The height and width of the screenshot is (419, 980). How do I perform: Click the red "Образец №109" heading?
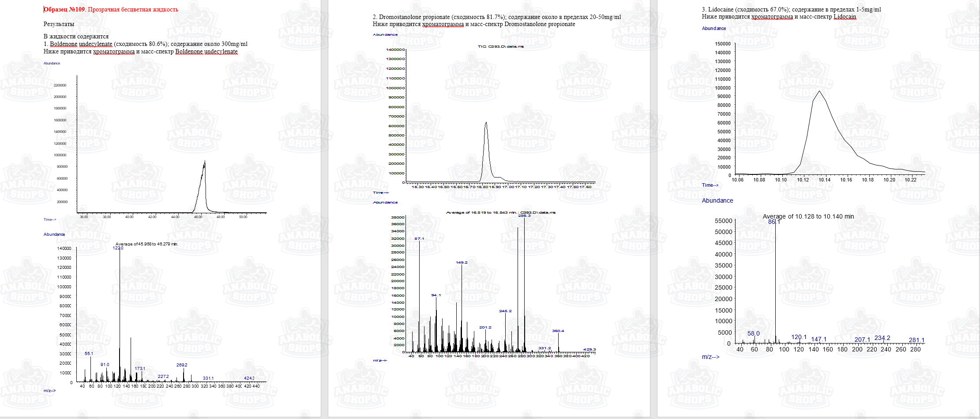tap(65, 9)
